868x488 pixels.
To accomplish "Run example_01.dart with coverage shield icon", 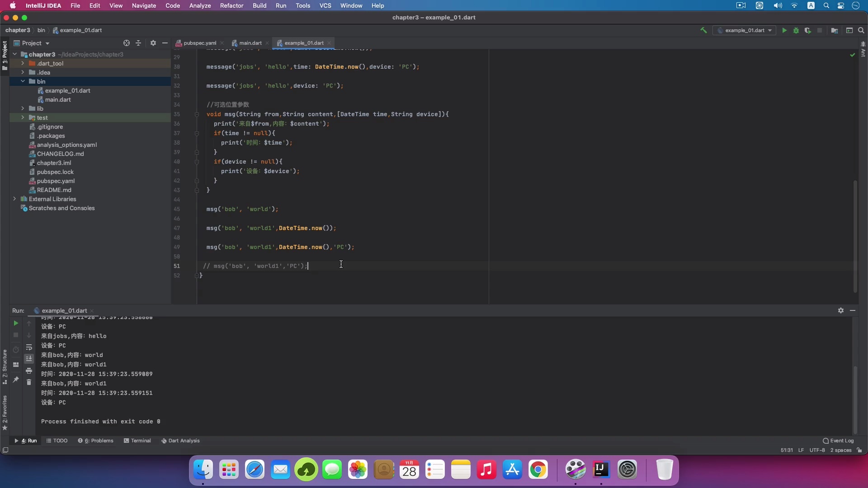I will pyautogui.click(x=808, y=30).
